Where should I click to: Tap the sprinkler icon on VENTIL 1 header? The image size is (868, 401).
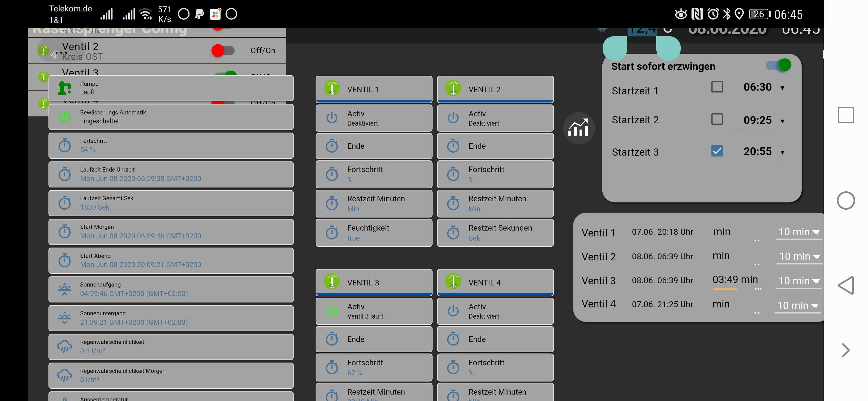tap(332, 88)
